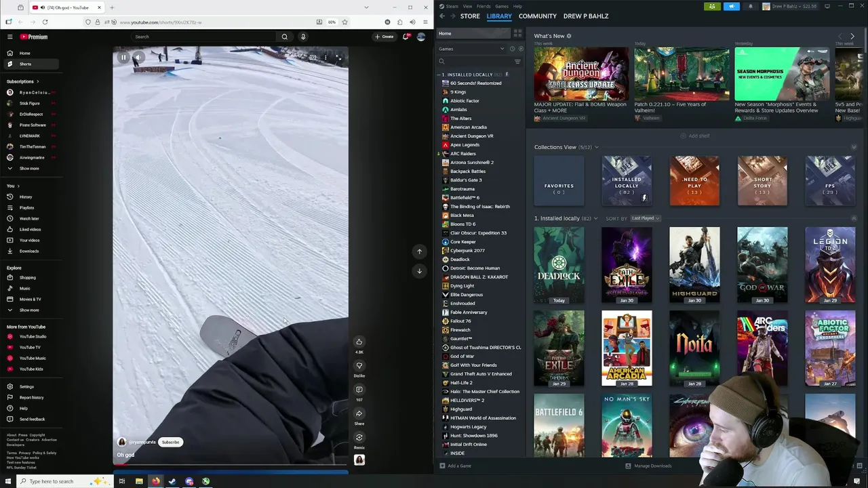Open the Steam notifications bell
The image size is (868, 488).
point(750,6)
